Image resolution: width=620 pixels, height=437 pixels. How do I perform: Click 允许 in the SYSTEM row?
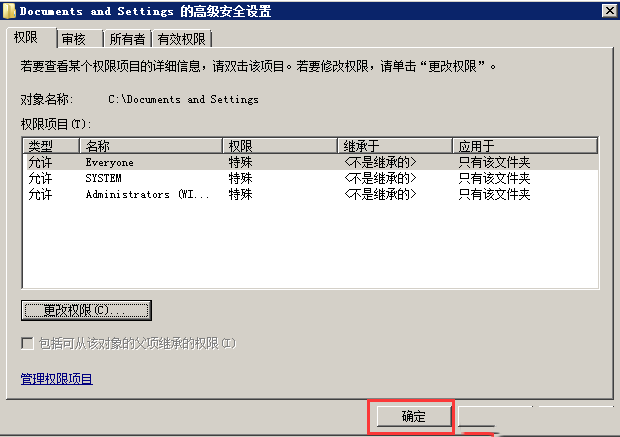click(40, 178)
